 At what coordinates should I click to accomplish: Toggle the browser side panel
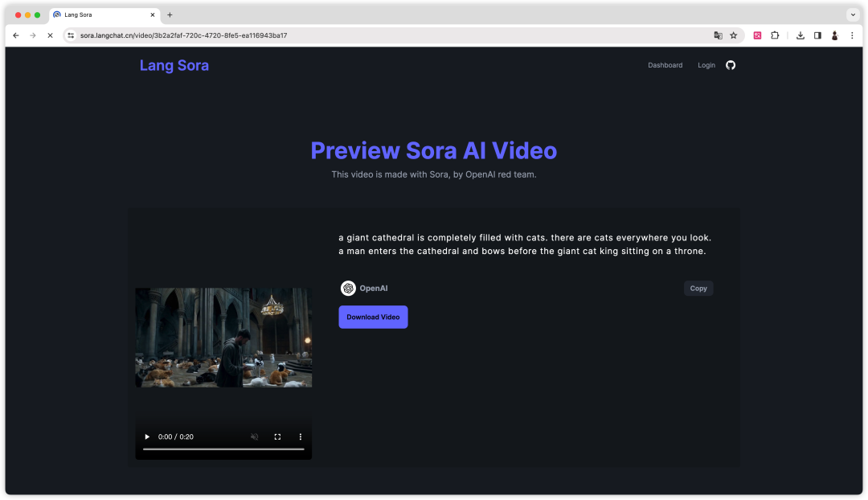(x=817, y=35)
